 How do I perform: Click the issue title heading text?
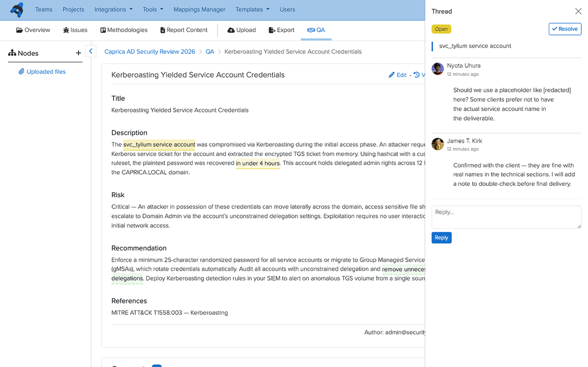[198, 75]
